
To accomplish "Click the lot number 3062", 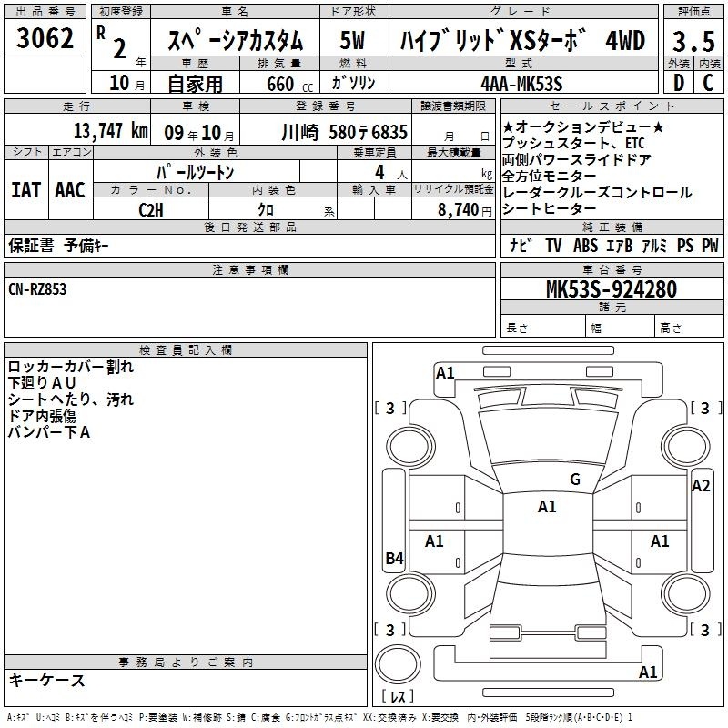I will click(x=45, y=39).
